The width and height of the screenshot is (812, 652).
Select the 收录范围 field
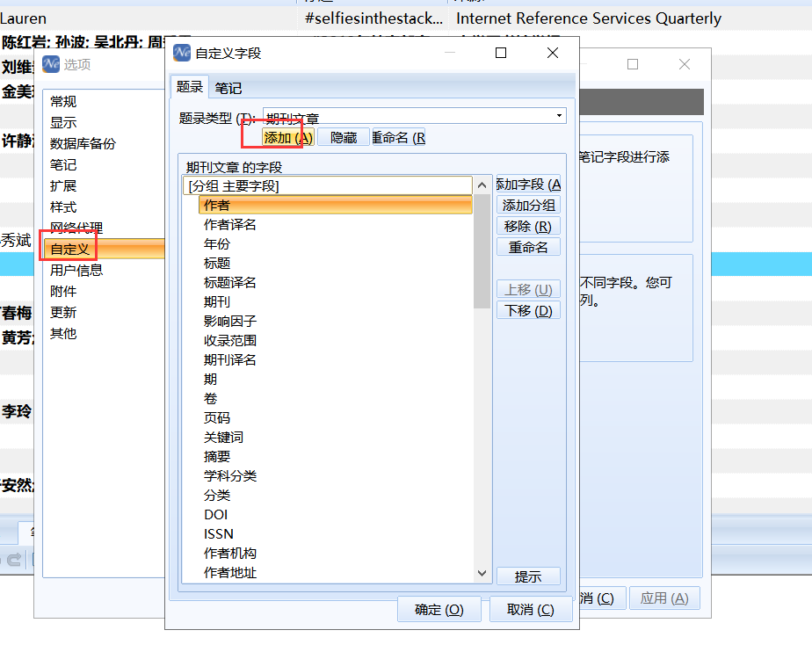[230, 341]
